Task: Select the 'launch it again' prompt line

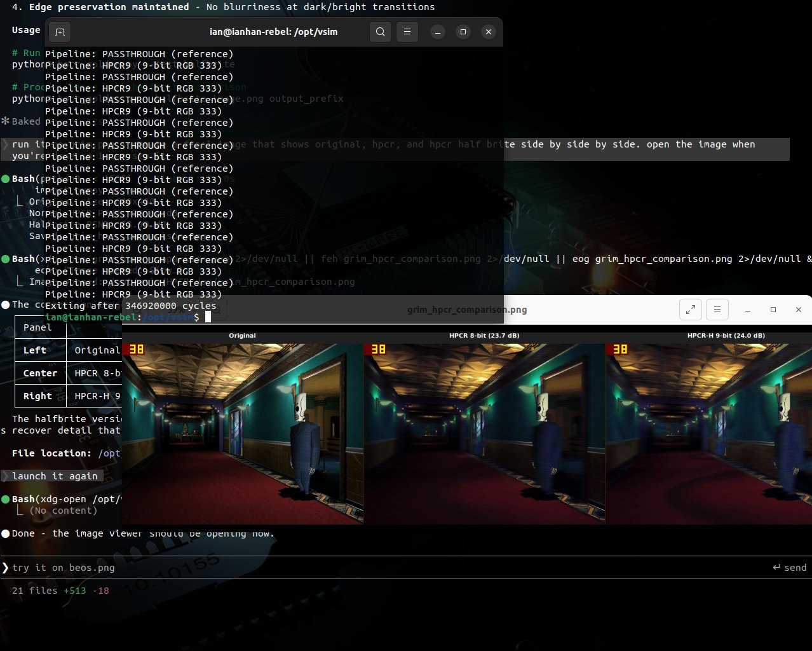Action: (x=55, y=476)
